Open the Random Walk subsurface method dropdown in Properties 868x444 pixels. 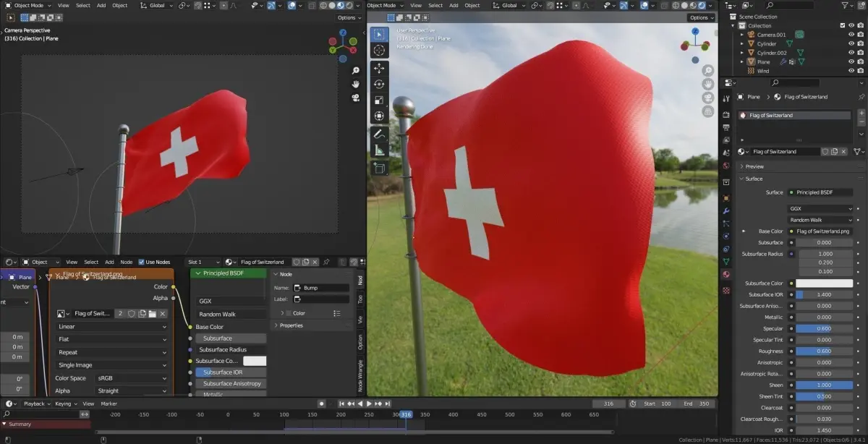coord(820,220)
